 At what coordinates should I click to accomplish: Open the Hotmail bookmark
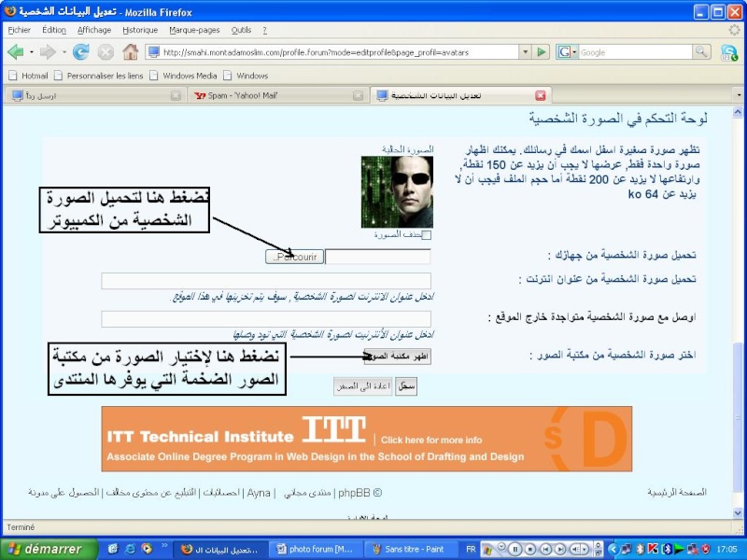(29, 76)
